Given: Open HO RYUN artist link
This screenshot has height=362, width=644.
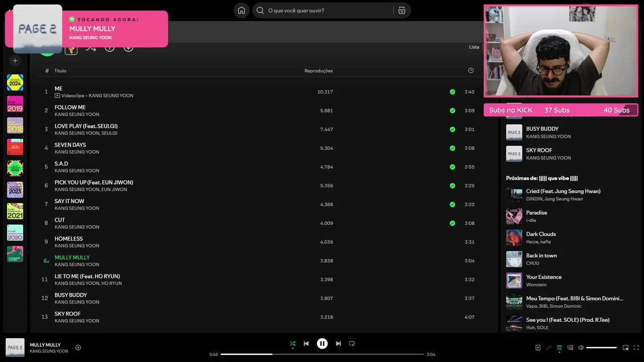Looking at the screenshot, I should (112, 284).
